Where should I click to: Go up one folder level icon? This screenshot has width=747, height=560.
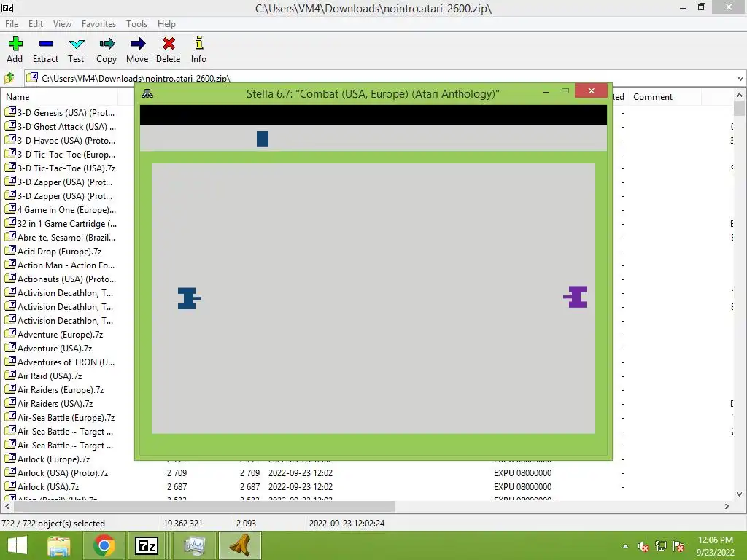[9, 77]
